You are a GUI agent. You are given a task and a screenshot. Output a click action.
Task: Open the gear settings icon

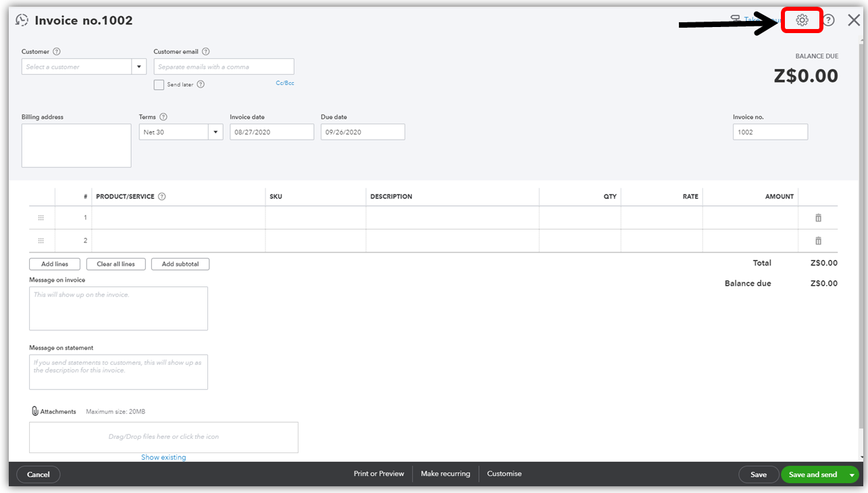(802, 20)
